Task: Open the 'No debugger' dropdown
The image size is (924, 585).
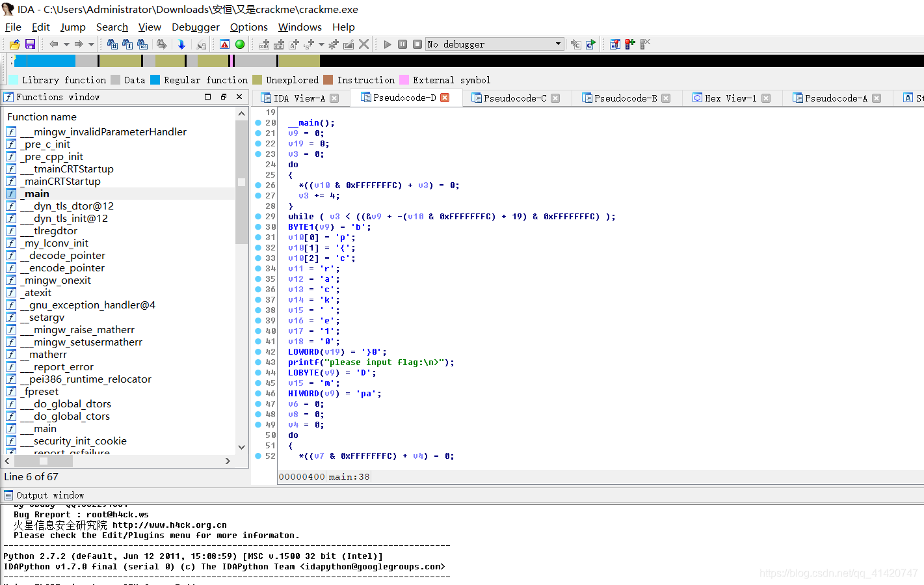Action: click(494, 44)
